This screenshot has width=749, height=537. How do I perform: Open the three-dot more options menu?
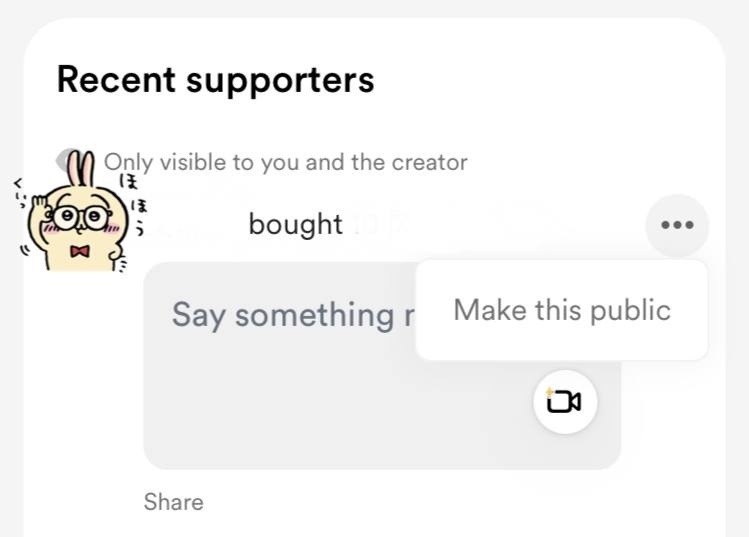pos(677,225)
